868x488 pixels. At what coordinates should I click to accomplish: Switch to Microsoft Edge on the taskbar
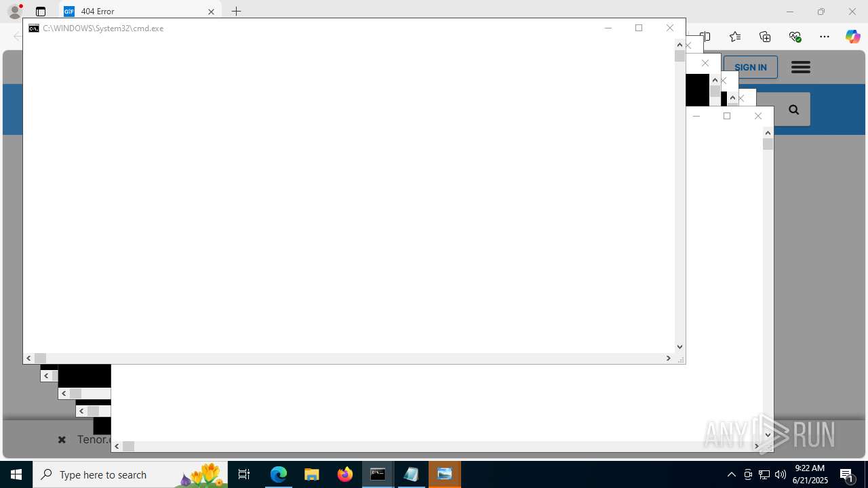pyautogui.click(x=279, y=474)
